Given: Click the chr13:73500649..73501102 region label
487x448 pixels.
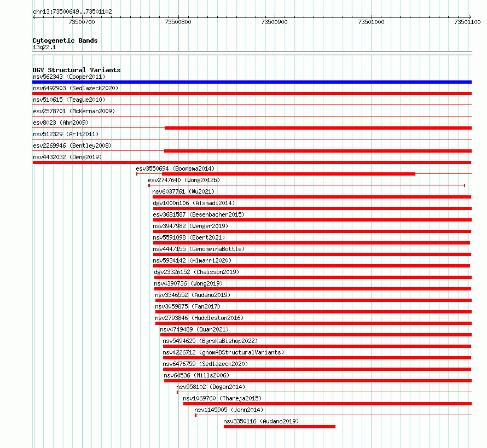Looking at the screenshot, I should (x=72, y=11).
